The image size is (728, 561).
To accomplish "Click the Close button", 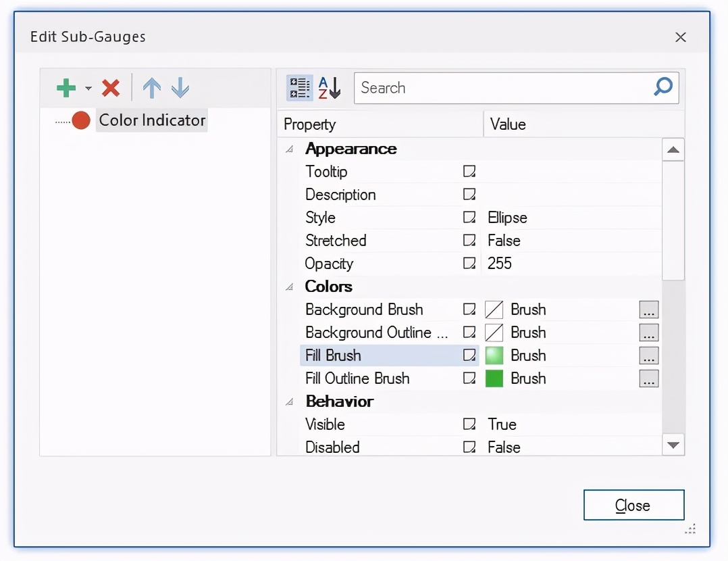I will 633,506.
